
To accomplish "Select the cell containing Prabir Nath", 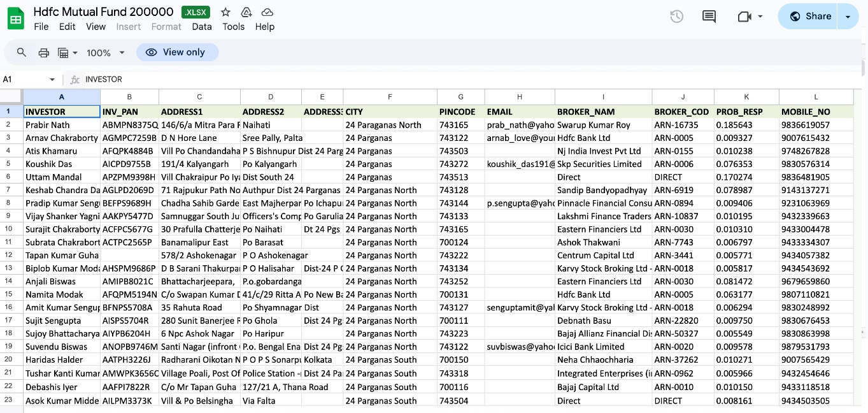I will tap(61, 125).
